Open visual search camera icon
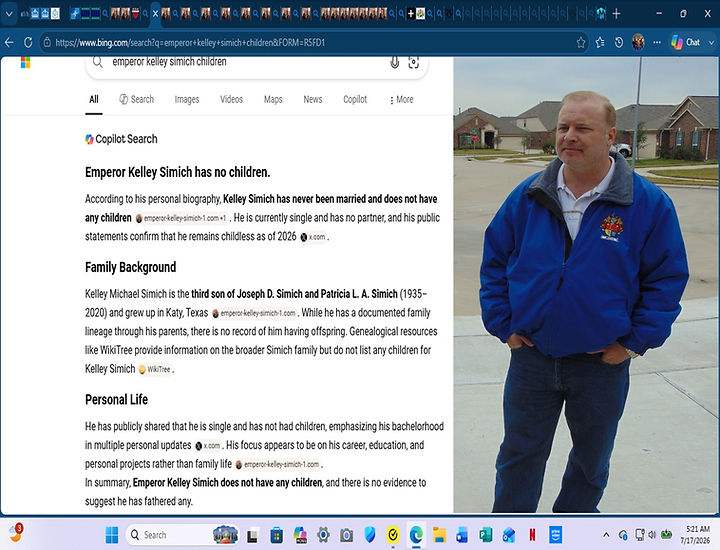 414,62
